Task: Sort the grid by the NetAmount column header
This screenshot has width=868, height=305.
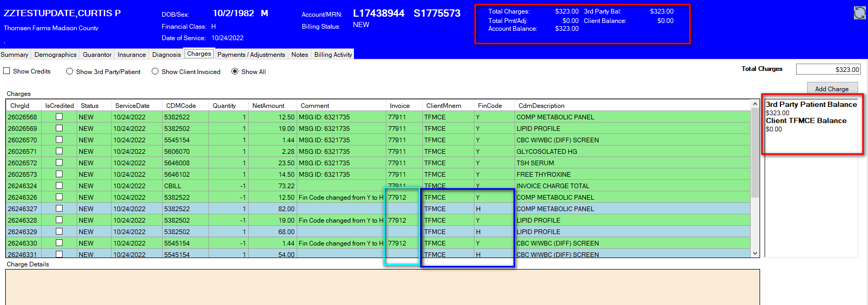Action: (268, 105)
